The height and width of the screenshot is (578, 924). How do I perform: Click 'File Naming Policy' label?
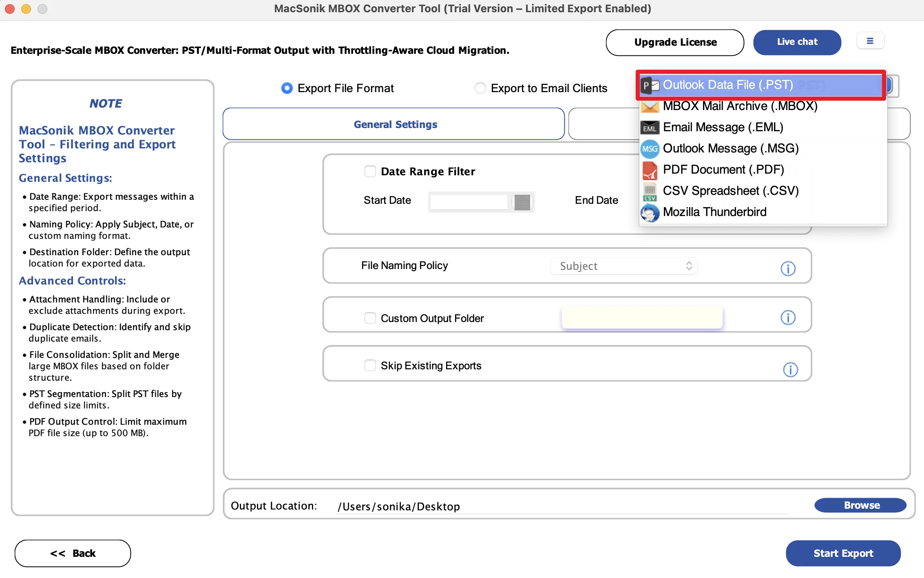click(405, 265)
